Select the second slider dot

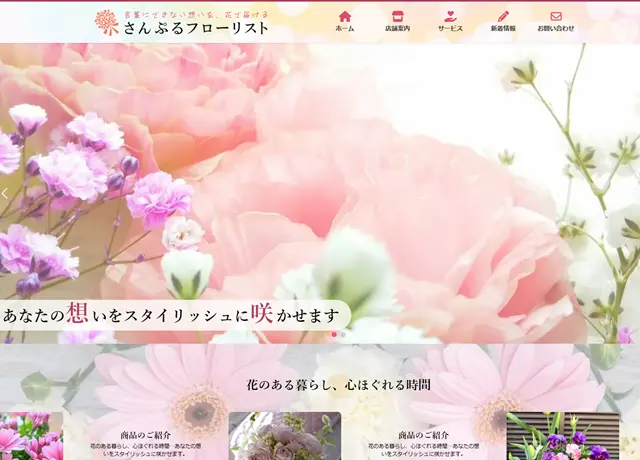(343, 334)
